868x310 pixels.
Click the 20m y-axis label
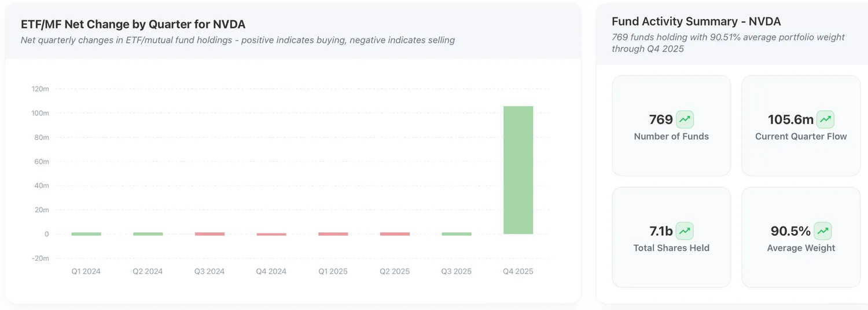pos(41,210)
